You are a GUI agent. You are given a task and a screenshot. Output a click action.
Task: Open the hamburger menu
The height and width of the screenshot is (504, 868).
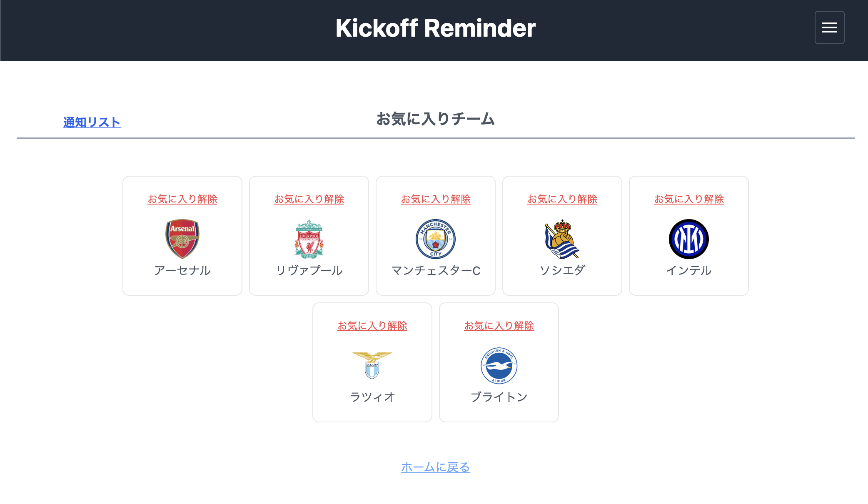829,27
